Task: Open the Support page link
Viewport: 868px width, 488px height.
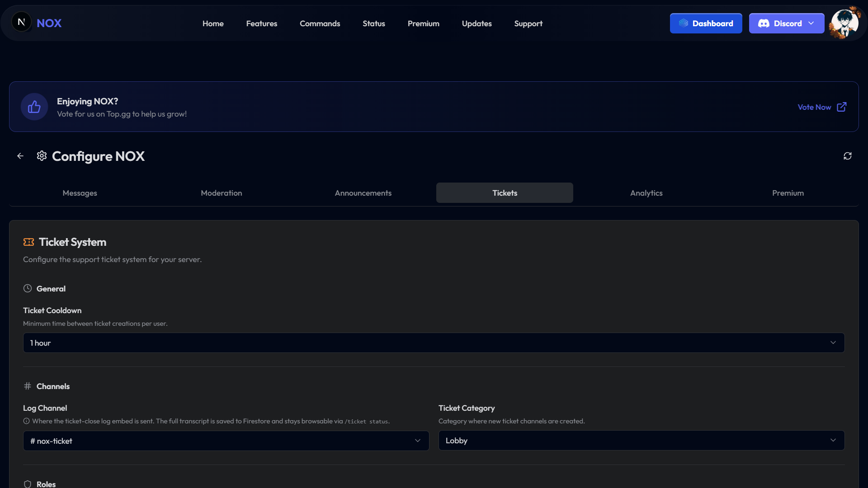Action: point(528,23)
